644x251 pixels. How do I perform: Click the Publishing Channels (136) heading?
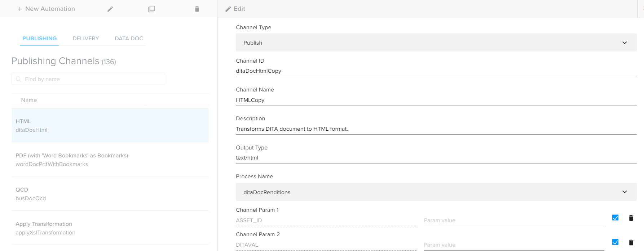63,61
